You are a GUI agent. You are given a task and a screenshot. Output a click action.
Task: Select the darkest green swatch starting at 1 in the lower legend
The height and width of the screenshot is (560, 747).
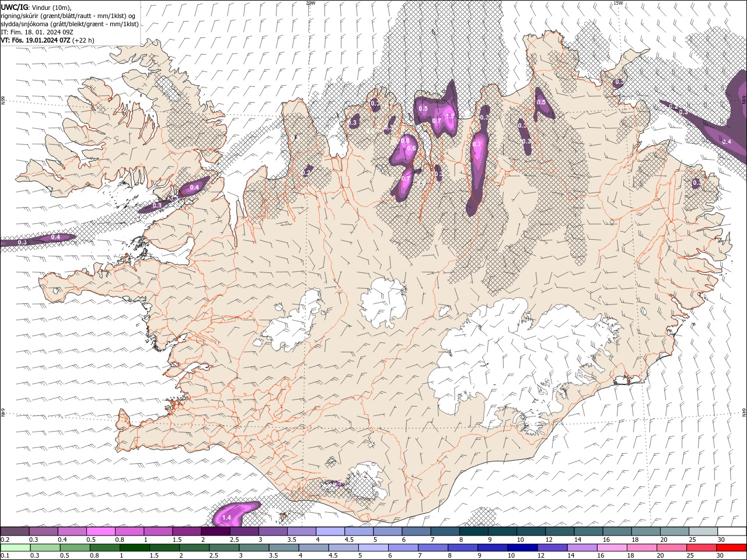[x=135, y=548]
